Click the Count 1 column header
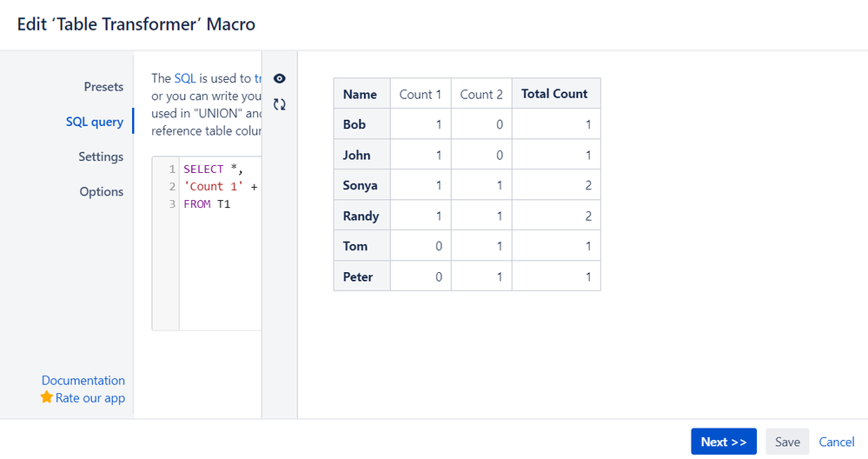The image size is (868, 459). point(421,94)
